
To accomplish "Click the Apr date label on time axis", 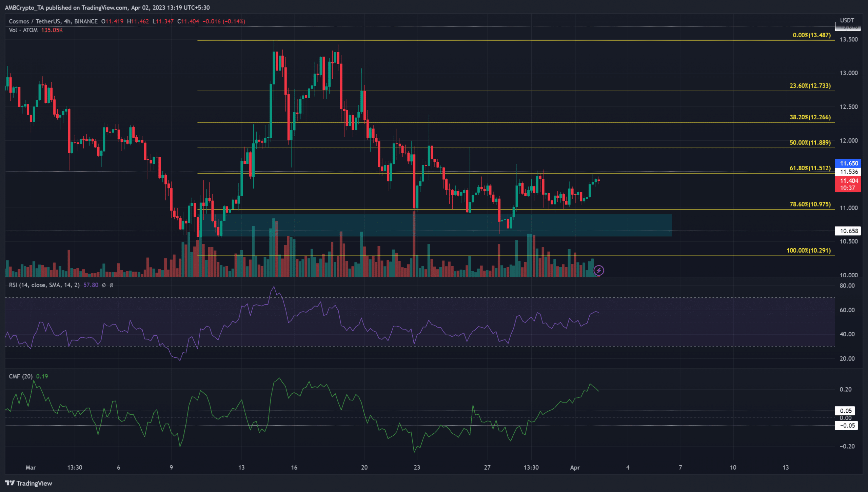I will point(575,468).
